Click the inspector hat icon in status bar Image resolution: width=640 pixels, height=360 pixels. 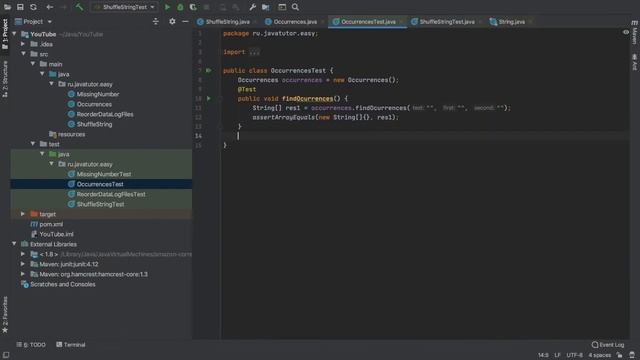pos(632,355)
